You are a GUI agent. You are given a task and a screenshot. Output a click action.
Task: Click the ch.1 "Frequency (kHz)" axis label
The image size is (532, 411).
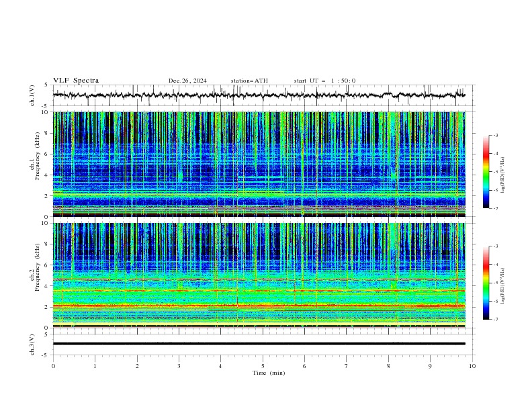(x=38, y=156)
